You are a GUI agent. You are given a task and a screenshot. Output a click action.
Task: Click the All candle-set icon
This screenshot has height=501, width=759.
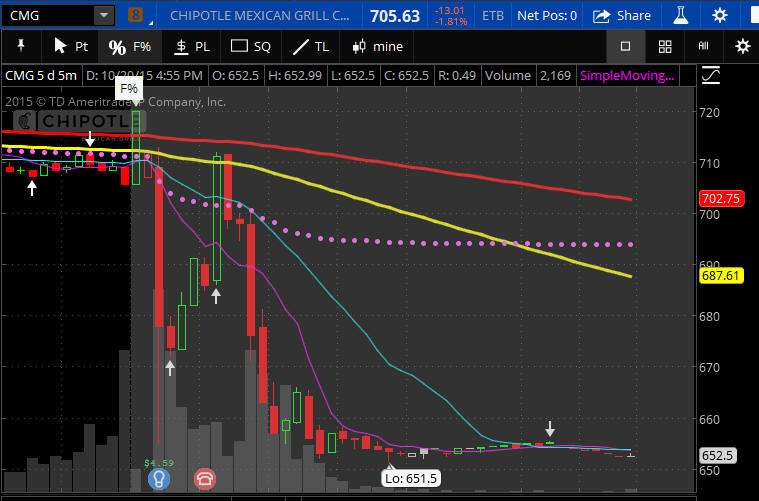703,46
